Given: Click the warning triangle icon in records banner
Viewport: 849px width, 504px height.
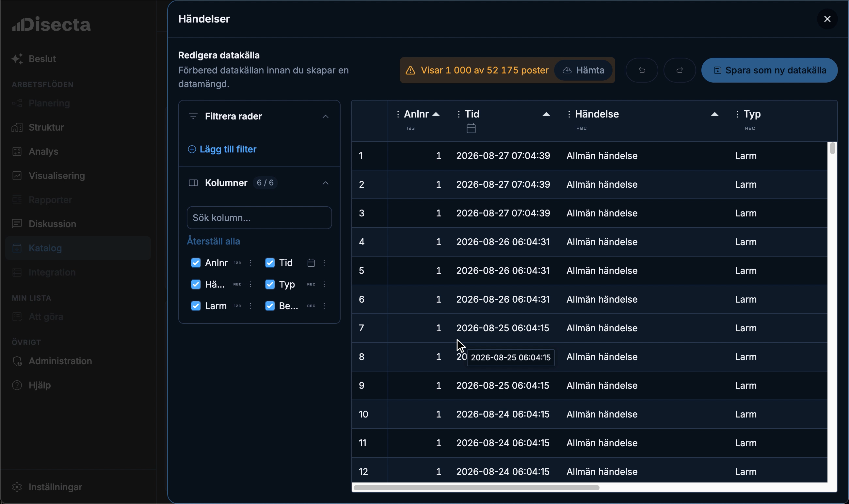Looking at the screenshot, I should tap(410, 70).
